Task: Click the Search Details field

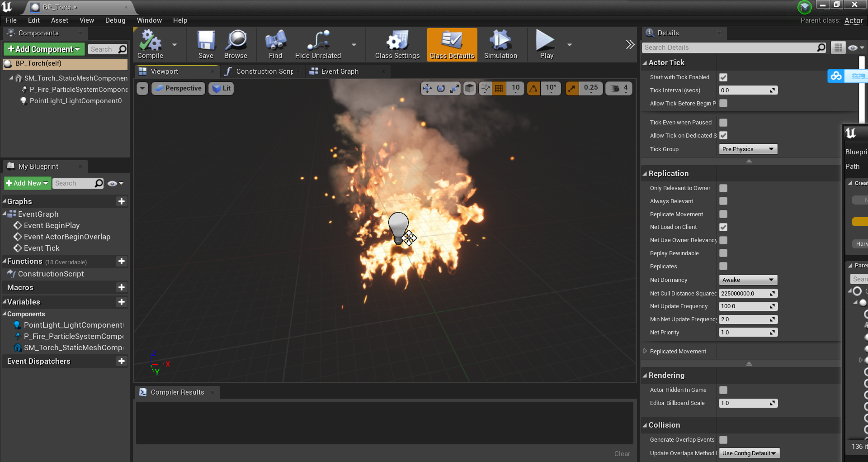Action: pyautogui.click(x=734, y=48)
